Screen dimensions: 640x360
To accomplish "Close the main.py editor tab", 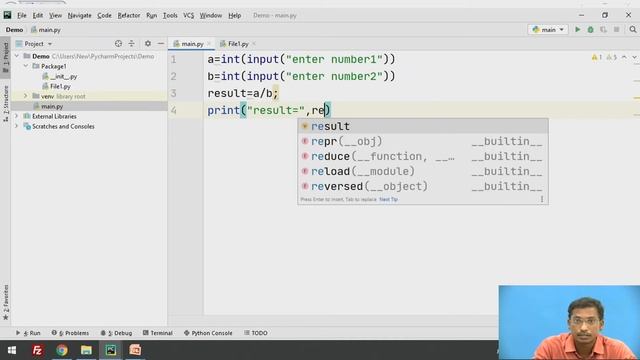I will tap(209, 44).
